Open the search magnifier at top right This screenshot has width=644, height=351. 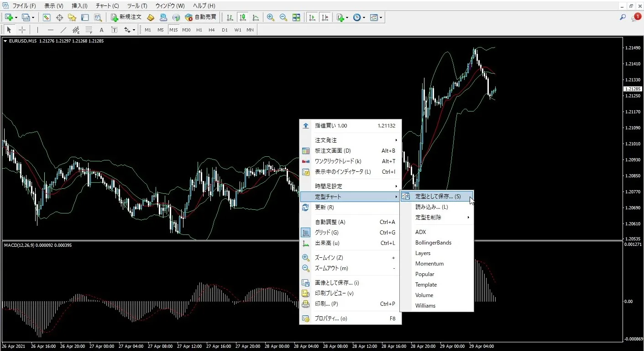click(x=623, y=17)
